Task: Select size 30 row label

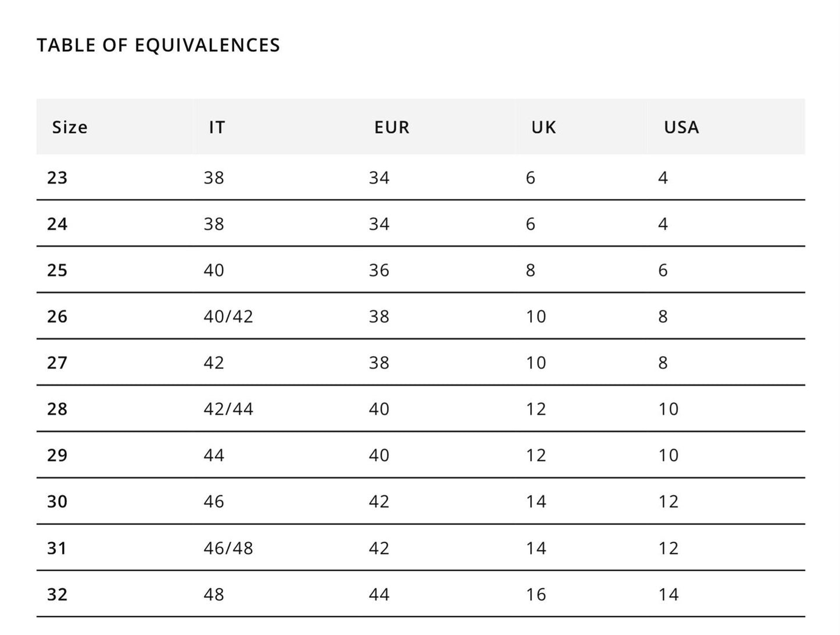Action: (x=57, y=501)
